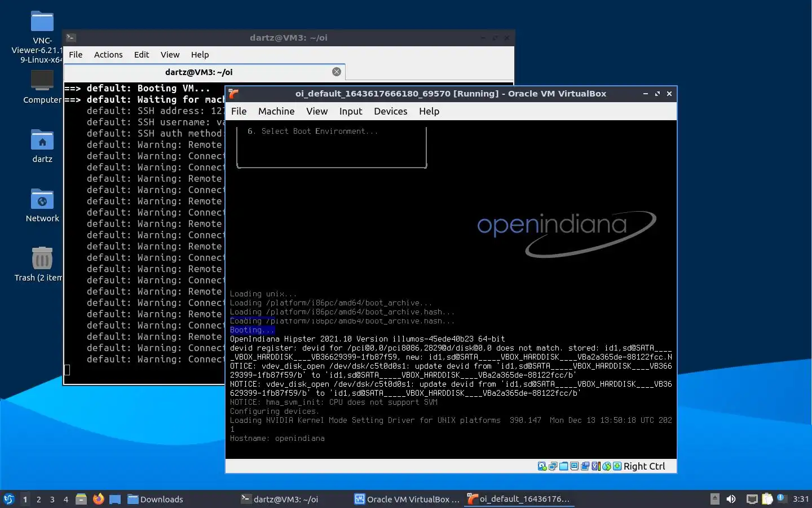This screenshot has height=508, width=812.
Task: Click the 'Configuring devices.' line in VM console
Action: coord(275,411)
